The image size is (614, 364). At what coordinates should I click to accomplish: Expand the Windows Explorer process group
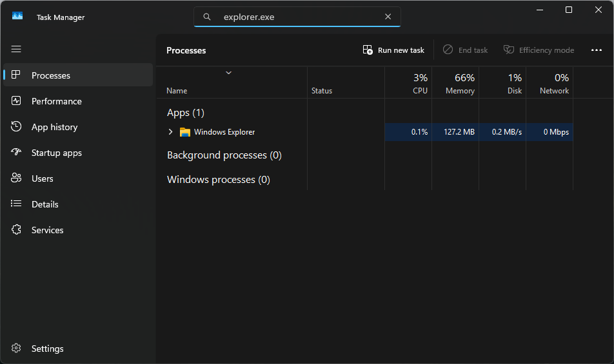(x=171, y=132)
